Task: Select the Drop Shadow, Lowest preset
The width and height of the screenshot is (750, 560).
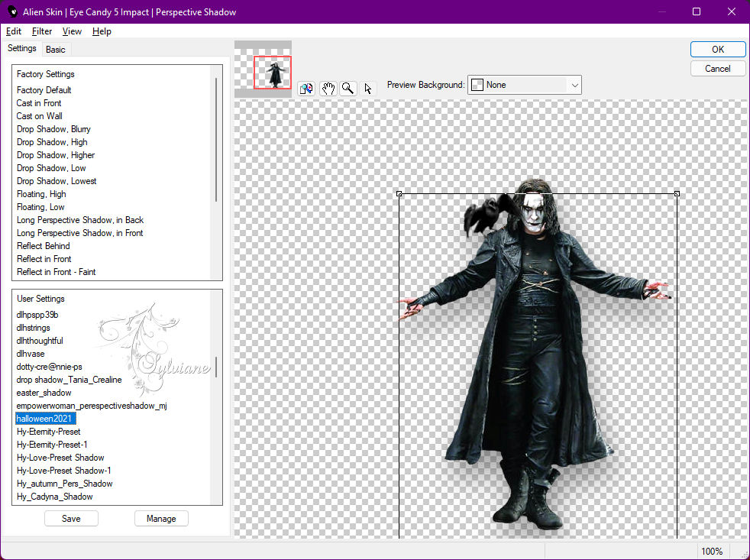Action: click(57, 180)
